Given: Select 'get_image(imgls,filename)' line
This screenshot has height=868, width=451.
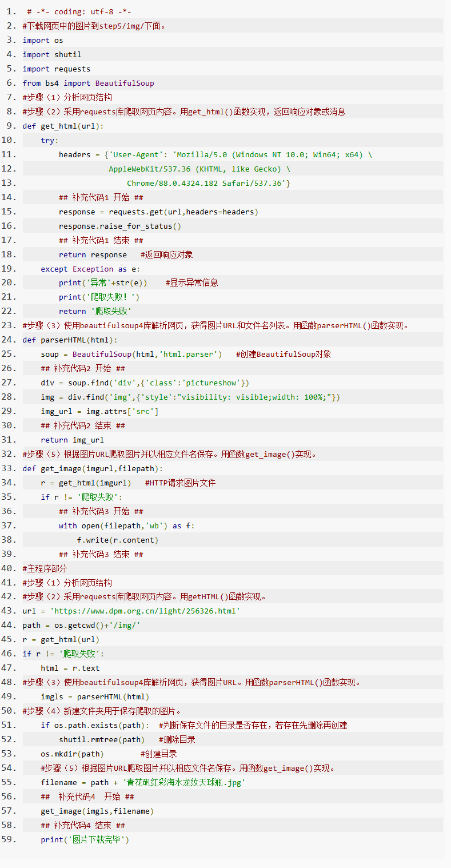Looking at the screenshot, I should (97, 811).
